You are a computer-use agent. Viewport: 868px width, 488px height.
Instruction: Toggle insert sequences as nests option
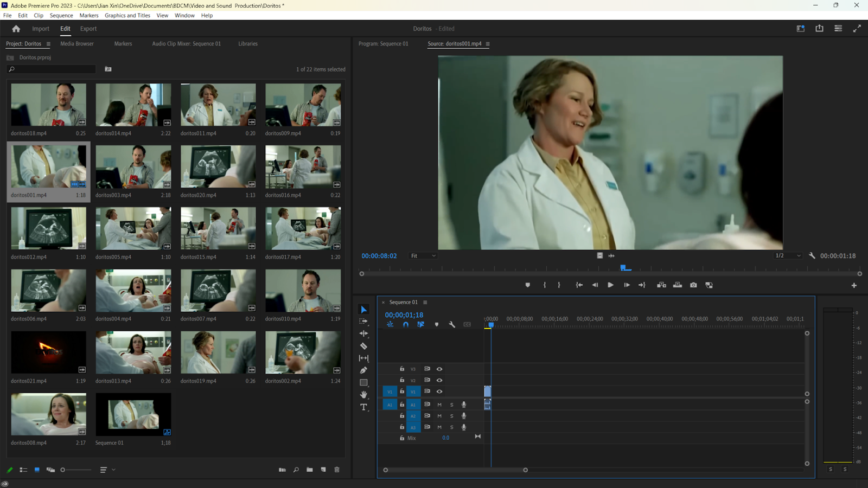[390, 324]
